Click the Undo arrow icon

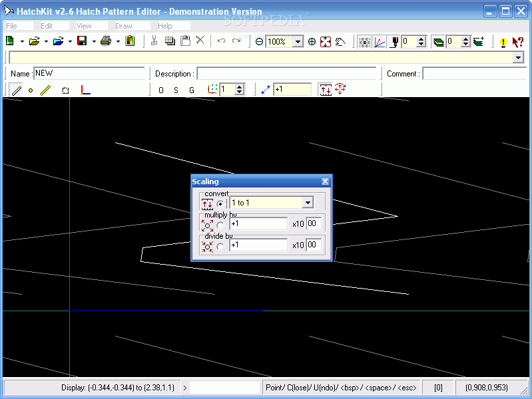click(222, 41)
